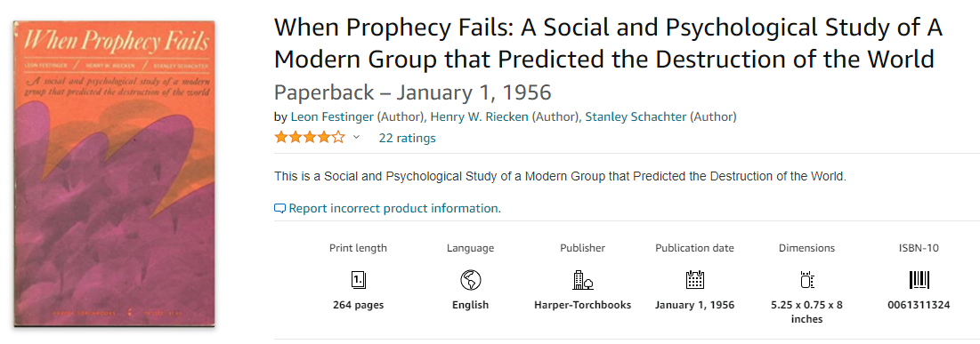Viewport: 980px width, 344px height.
Task: Click the report speech bubble icon
Action: [280, 209]
